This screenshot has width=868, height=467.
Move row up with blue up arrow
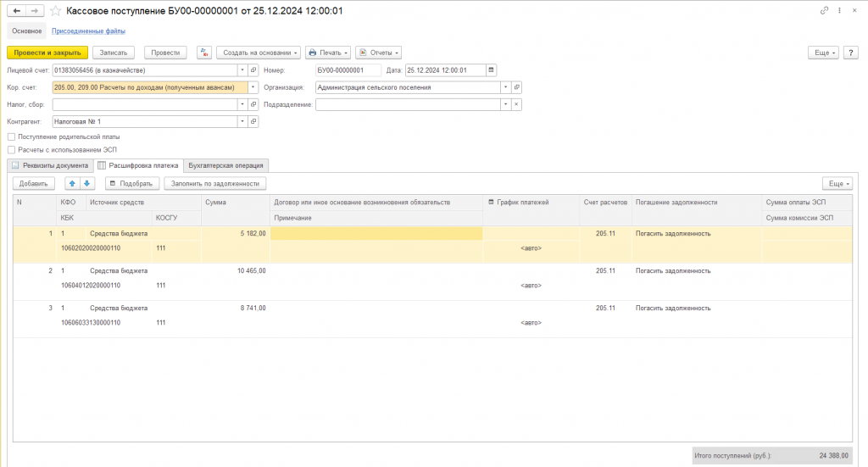72,184
